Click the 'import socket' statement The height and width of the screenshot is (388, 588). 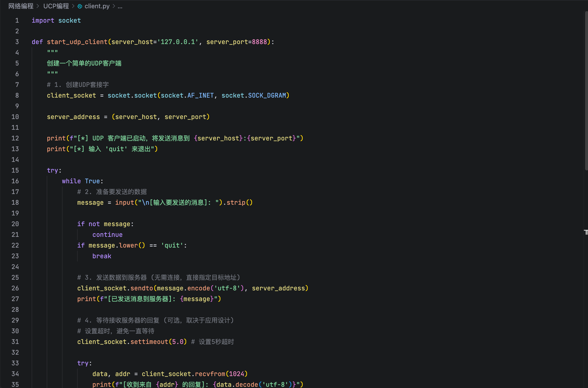[x=56, y=20]
